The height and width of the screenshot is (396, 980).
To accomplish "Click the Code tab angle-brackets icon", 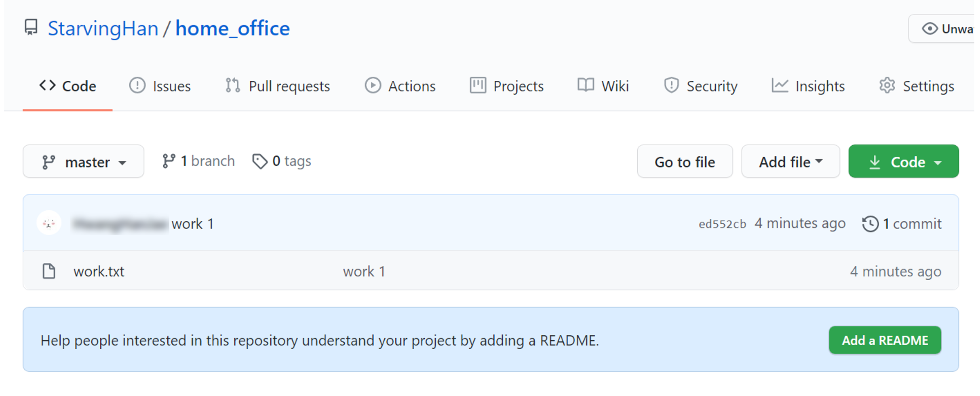I will (47, 85).
